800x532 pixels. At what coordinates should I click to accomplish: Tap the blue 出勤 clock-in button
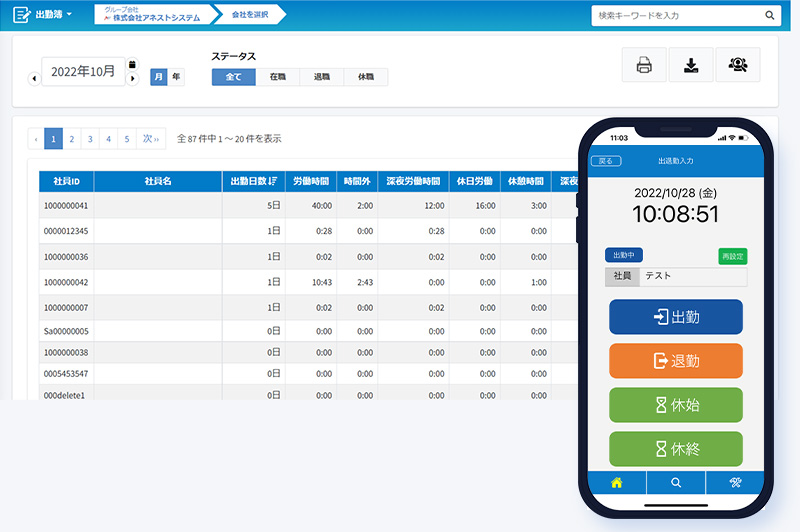click(676, 317)
